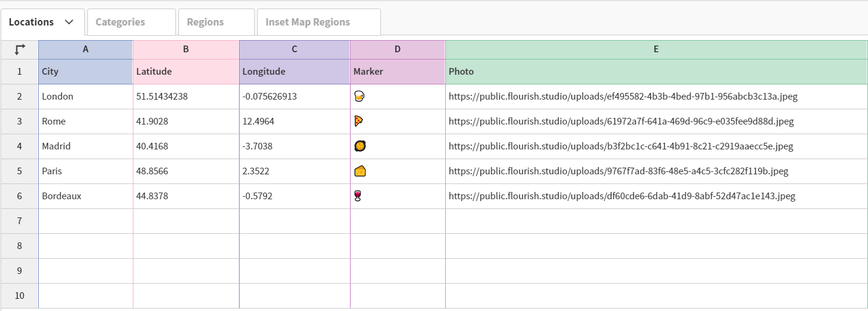This screenshot has height=311, width=868.
Task: Click the London photo URL cell
Action: click(x=656, y=97)
